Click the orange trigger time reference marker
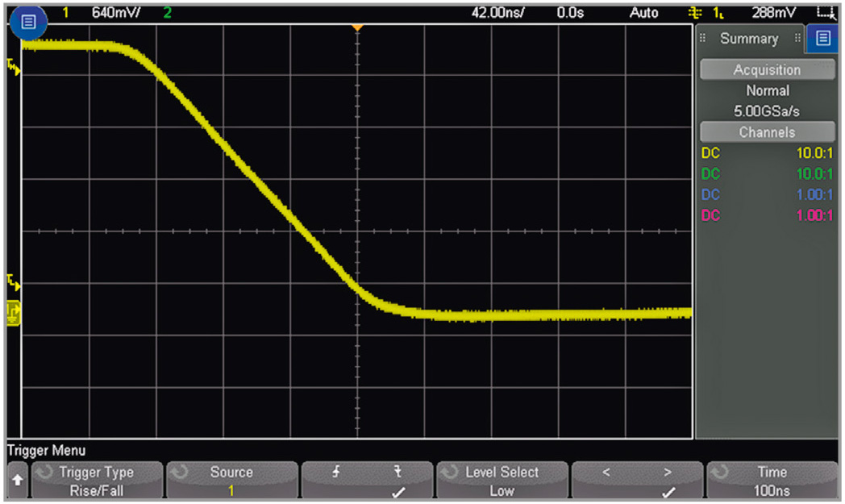845x504 pixels. [x=357, y=28]
